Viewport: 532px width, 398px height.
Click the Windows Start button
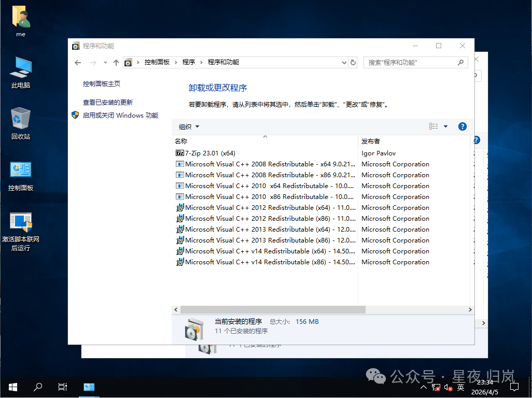[12, 387]
